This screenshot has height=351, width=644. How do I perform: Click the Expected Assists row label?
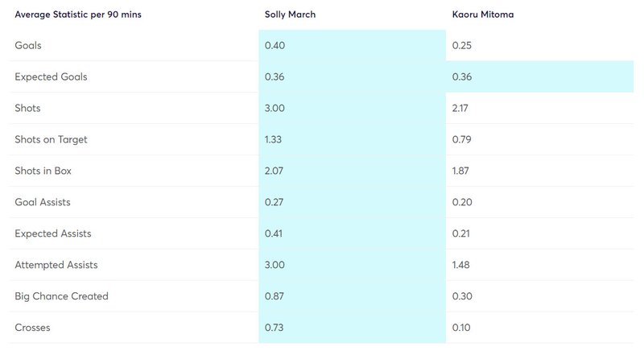[x=53, y=233]
